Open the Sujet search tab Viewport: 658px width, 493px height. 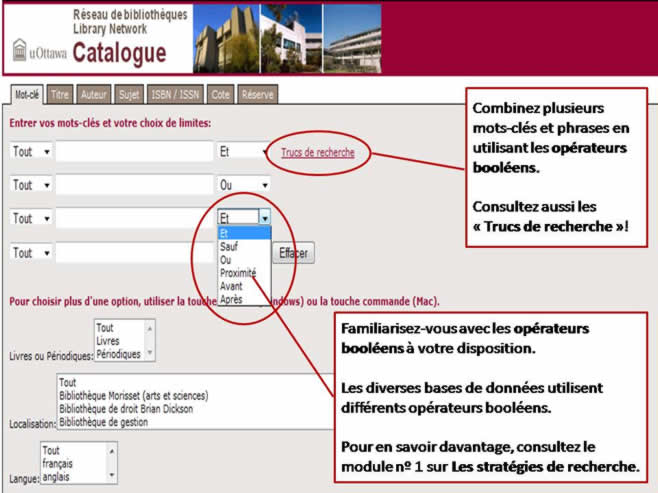(x=129, y=94)
